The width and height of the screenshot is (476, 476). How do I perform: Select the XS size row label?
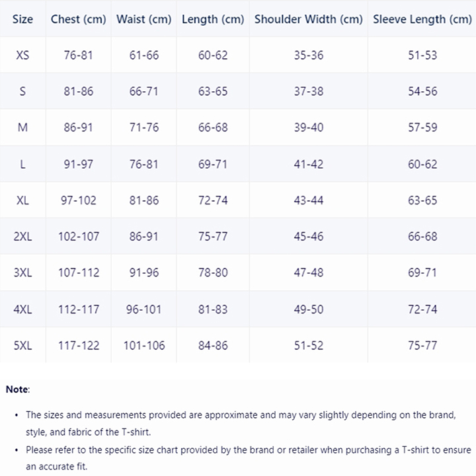22,55
